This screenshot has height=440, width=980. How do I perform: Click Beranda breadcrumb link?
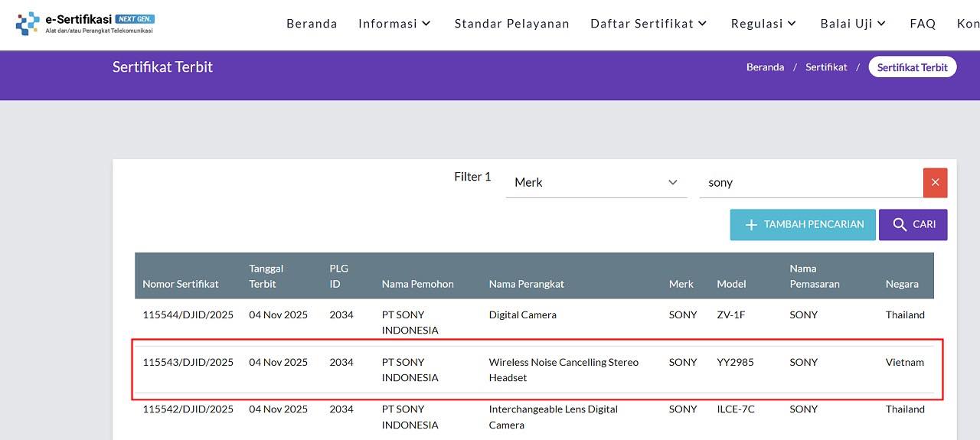coord(765,67)
